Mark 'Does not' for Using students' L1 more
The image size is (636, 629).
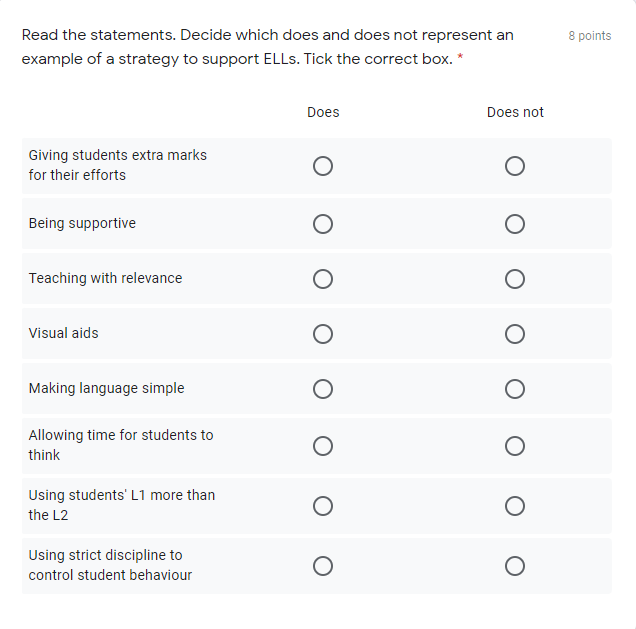click(515, 506)
